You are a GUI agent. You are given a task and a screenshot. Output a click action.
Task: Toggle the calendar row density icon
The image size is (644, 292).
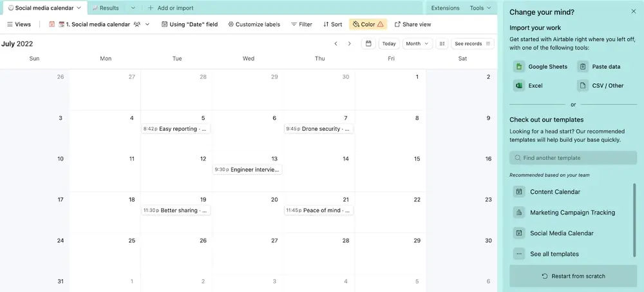(442, 44)
